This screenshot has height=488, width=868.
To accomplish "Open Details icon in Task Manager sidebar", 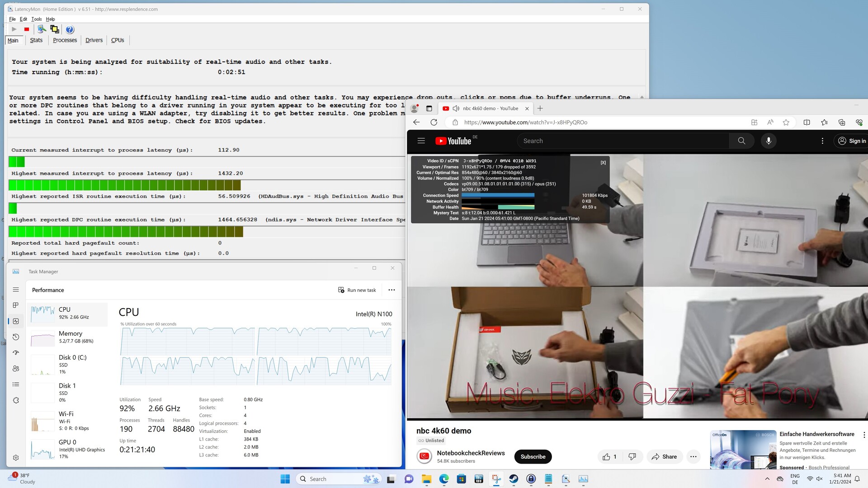I will click(x=16, y=385).
